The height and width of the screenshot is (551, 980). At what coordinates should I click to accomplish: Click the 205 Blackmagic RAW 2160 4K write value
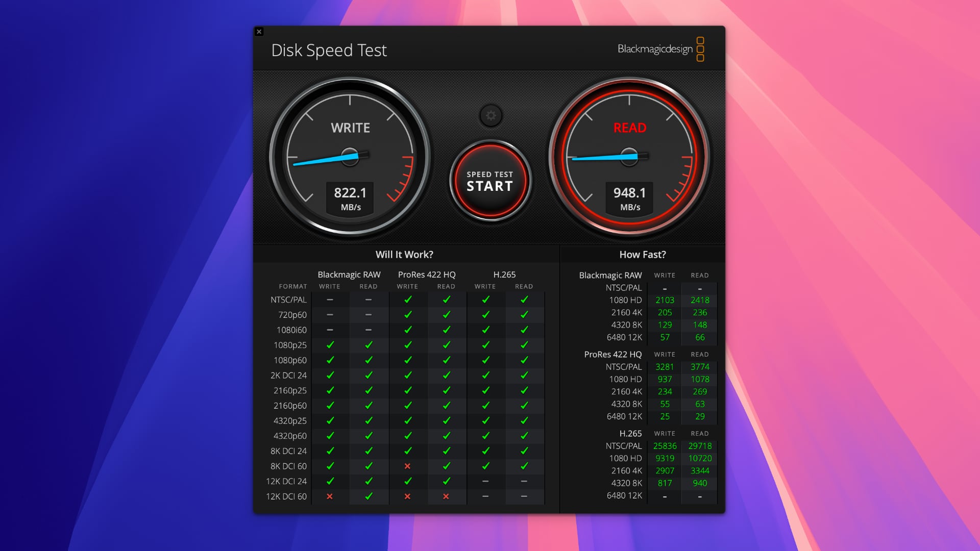coord(665,313)
